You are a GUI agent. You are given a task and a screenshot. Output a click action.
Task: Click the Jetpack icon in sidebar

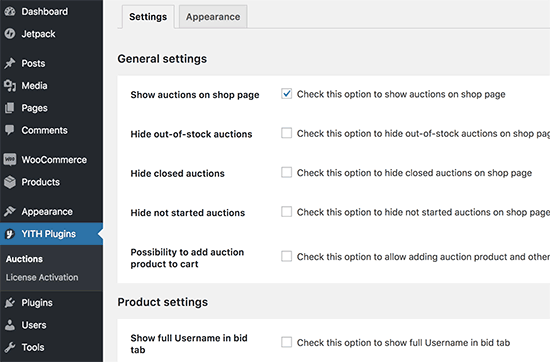(10, 34)
